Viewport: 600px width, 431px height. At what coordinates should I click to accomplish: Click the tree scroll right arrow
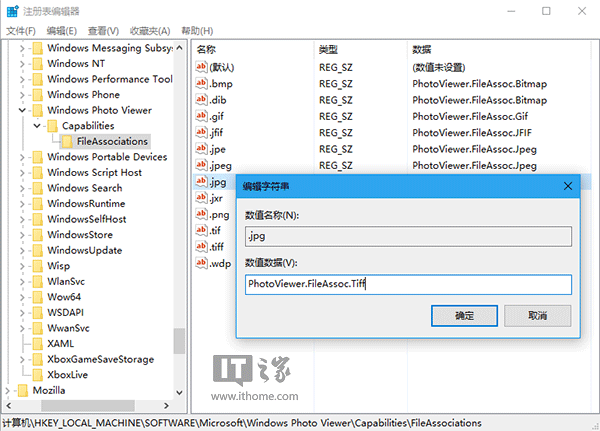click(x=166, y=405)
